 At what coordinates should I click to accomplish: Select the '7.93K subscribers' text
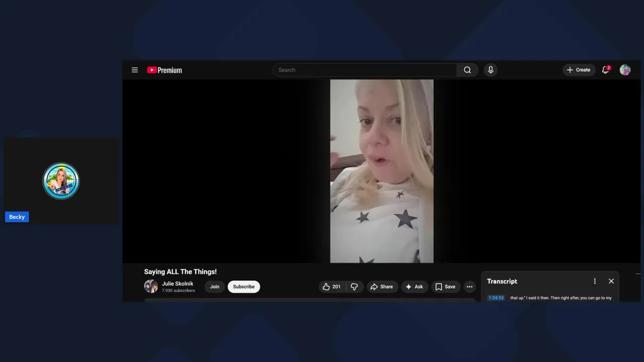tap(179, 291)
